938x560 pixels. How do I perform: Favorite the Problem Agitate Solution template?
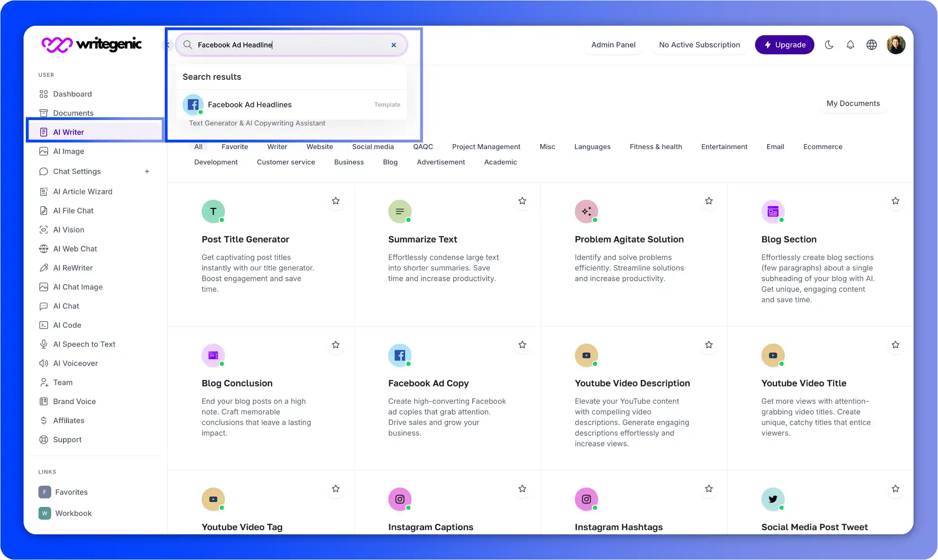point(709,201)
